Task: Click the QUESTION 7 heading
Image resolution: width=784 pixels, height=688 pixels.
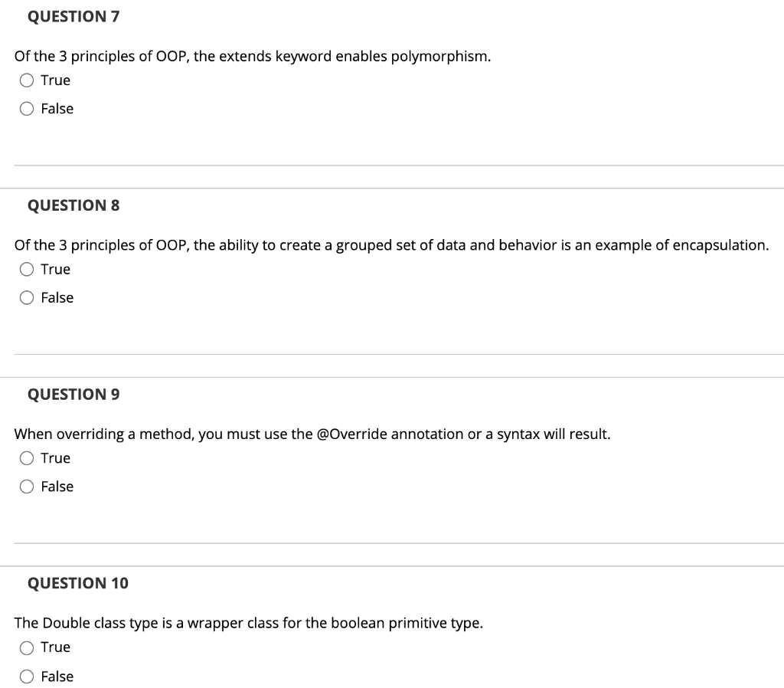Action: pos(73,16)
